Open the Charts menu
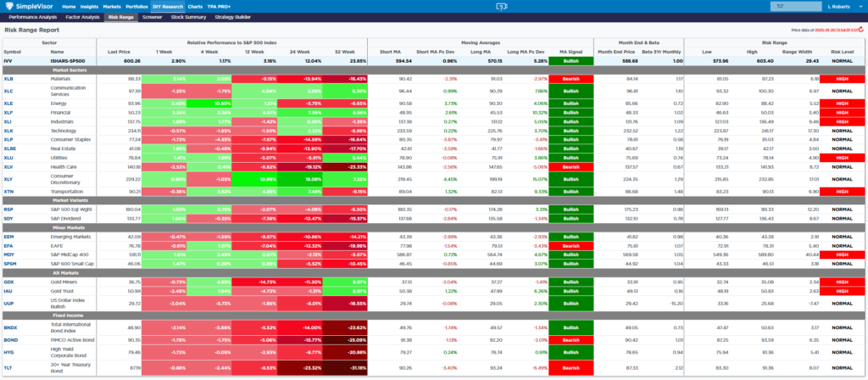868x380 pixels. click(195, 7)
